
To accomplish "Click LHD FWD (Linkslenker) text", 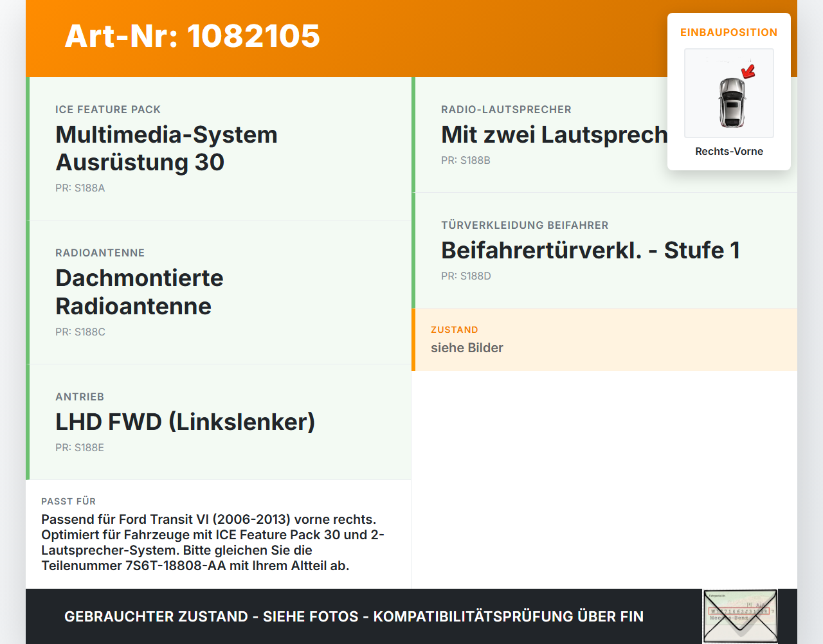I will (185, 422).
